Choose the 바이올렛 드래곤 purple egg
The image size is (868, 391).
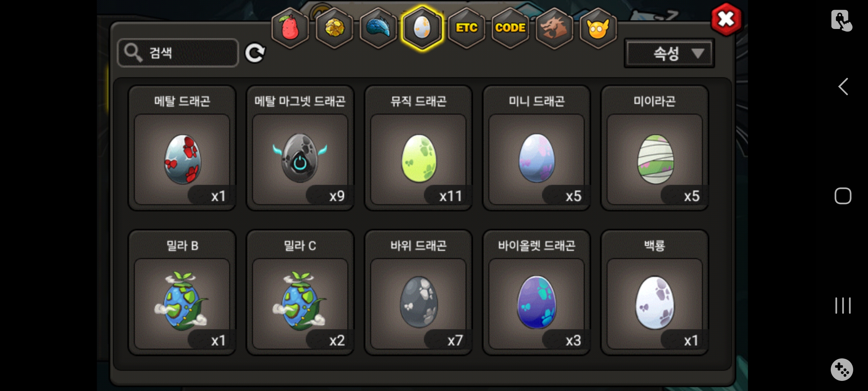tap(537, 293)
